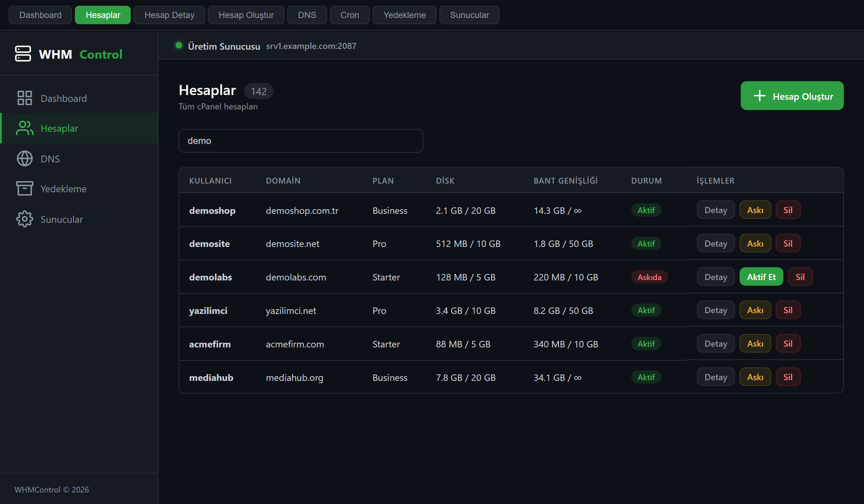Screen dimensions: 864x504
Task: Open Detay for yazilimci account
Action: (x=716, y=310)
